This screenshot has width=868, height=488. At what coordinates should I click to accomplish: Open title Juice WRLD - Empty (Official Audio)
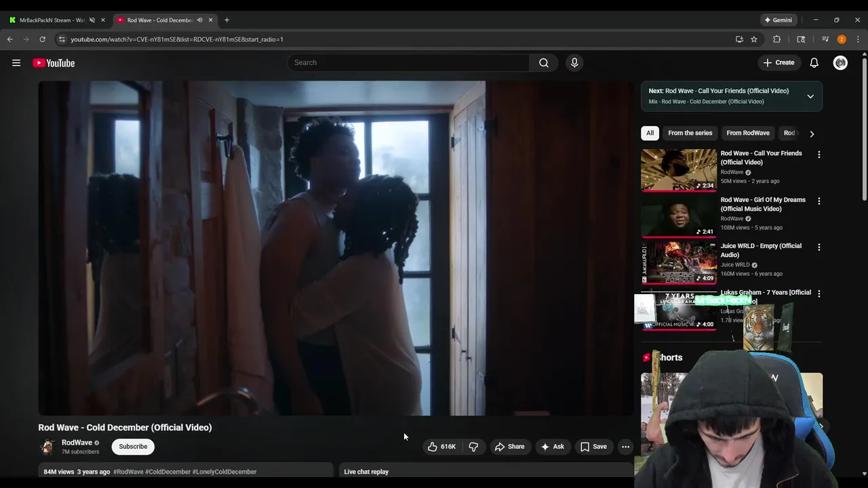point(761,250)
